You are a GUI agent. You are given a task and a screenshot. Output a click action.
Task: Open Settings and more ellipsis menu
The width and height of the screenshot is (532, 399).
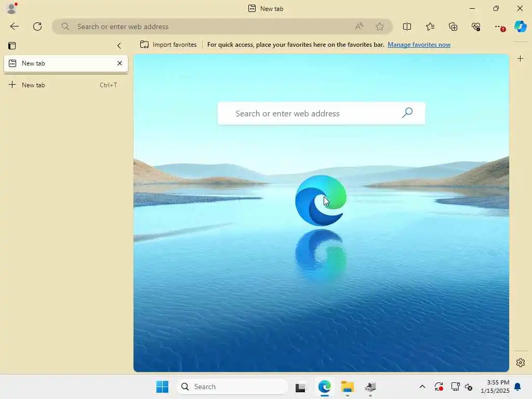click(499, 27)
